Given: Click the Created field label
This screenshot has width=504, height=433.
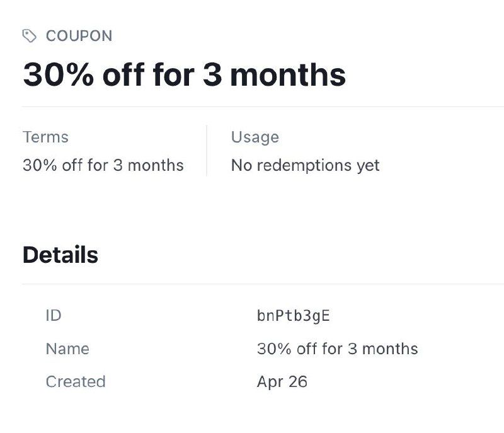Looking at the screenshot, I should pos(76,381).
